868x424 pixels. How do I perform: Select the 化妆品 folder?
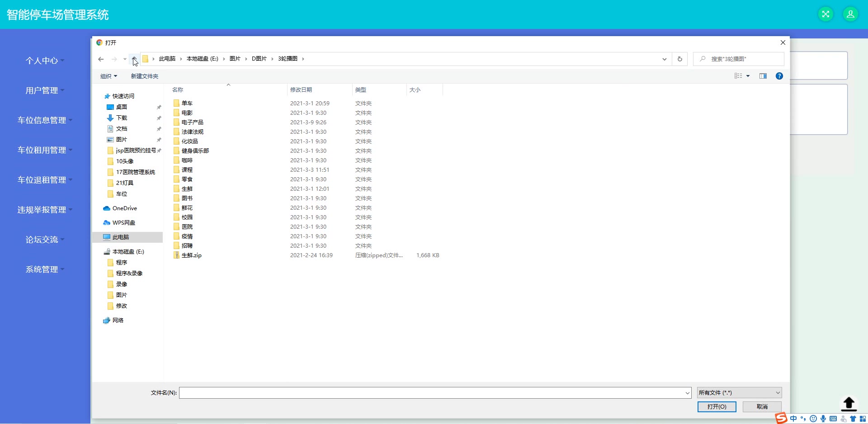click(190, 141)
